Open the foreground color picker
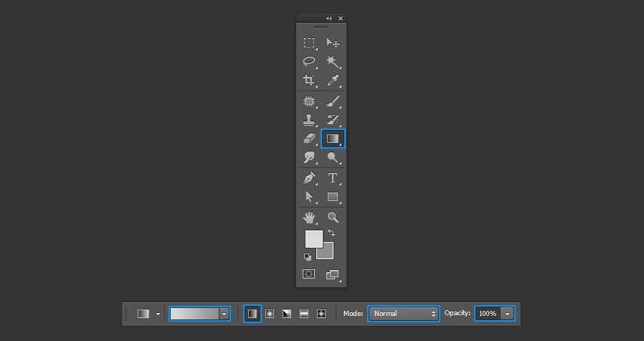644x341 pixels. click(314, 239)
